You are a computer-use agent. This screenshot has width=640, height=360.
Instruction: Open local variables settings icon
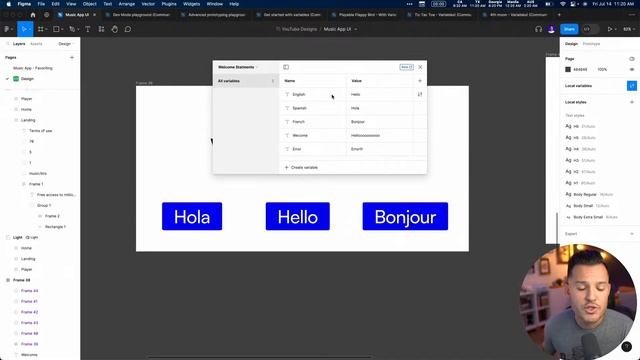[x=632, y=86]
